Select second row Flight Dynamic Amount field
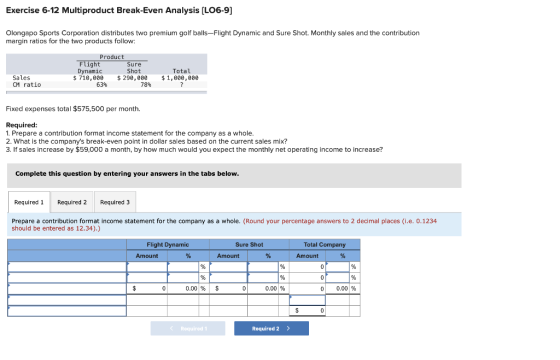560x360 pixels. click(147, 278)
